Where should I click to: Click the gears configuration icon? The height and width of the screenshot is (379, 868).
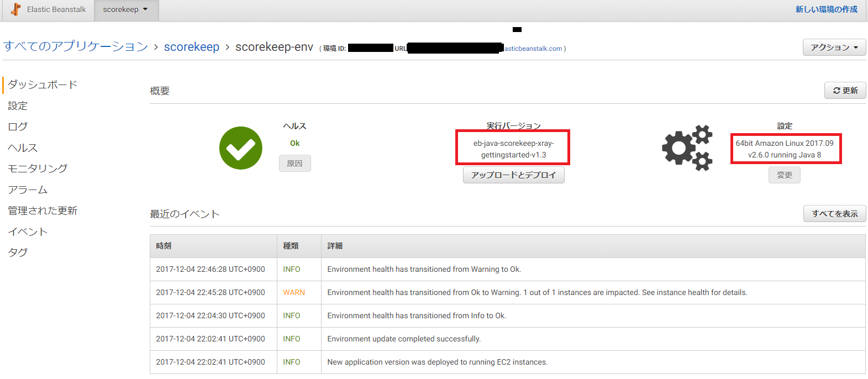[687, 148]
